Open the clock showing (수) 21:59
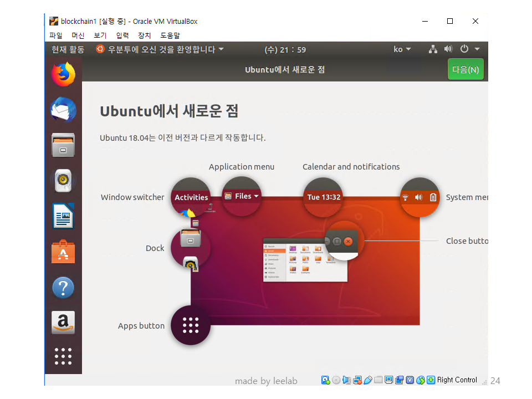The height and width of the screenshot is (399, 532). 285,50
